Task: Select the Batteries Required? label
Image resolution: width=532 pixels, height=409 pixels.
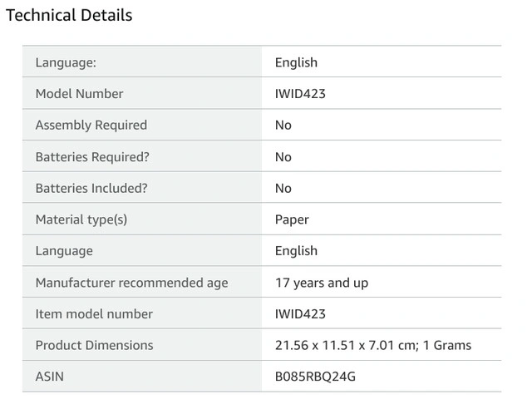Action: coord(92,157)
